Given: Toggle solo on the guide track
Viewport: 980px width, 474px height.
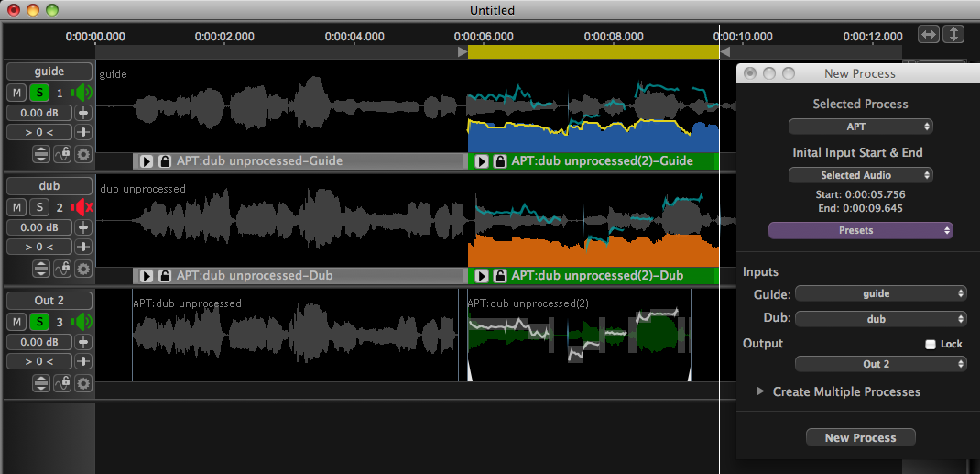Looking at the screenshot, I should click(x=39, y=93).
